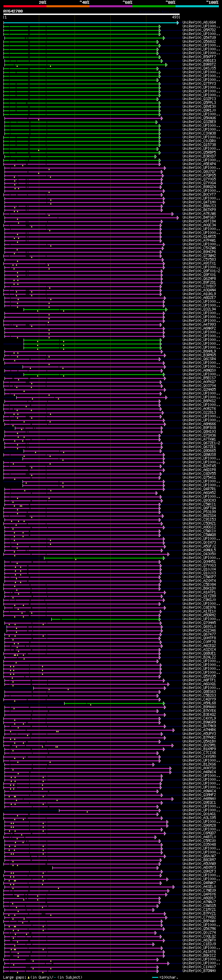Select hit UniRef100_Q6U7Q7
222x980 pixels.
click(199, 172)
